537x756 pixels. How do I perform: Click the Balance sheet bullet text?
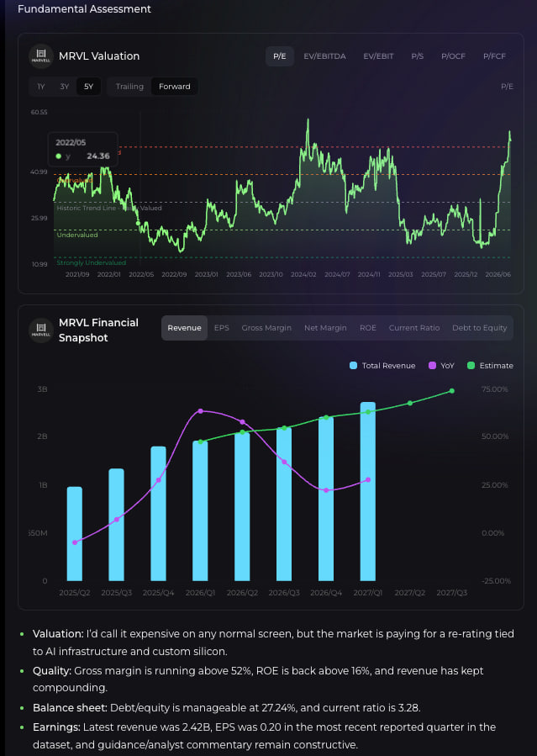click(x=226, y=708)
